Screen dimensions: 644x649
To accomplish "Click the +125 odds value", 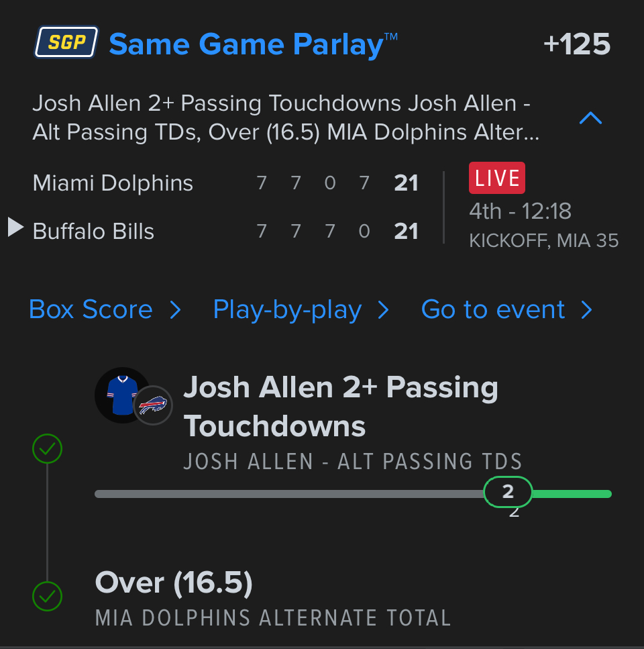I will pos(576,44).
